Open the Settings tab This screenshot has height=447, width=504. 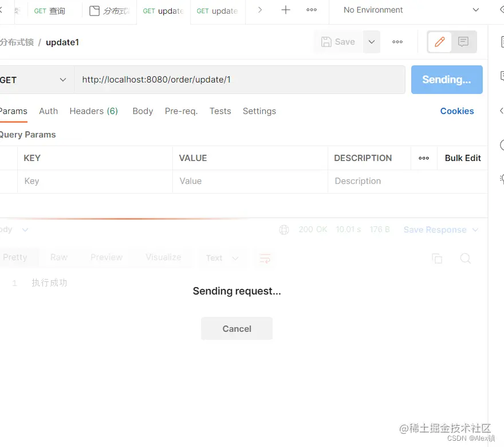(x=259, y=111)
